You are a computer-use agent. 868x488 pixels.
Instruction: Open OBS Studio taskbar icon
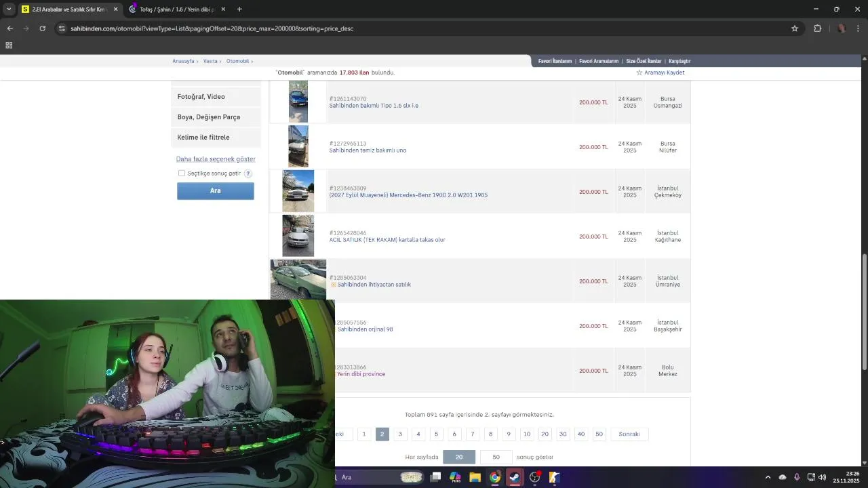[x=534, y=477]
